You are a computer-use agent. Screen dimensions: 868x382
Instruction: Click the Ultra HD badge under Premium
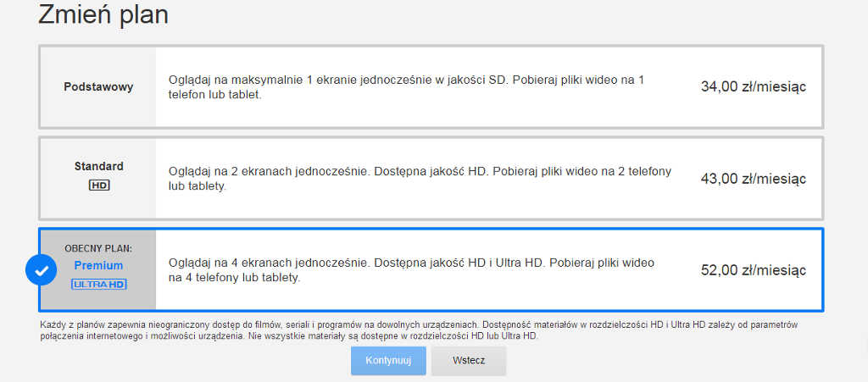(98, 284)
